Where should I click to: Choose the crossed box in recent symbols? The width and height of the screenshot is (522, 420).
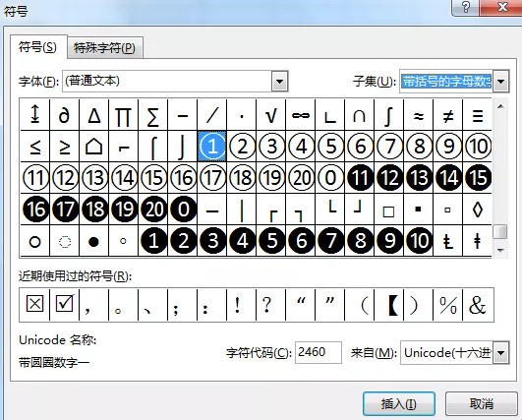click(34, 304)
